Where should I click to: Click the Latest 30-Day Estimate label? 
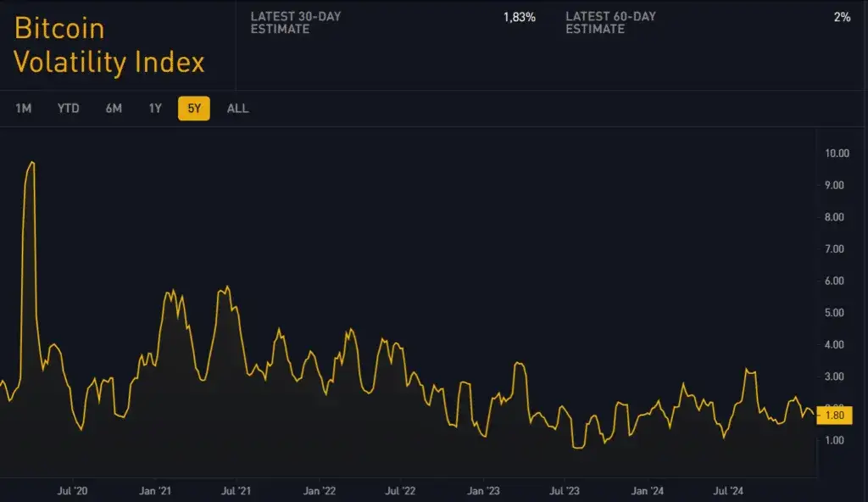tap(296, 23)
